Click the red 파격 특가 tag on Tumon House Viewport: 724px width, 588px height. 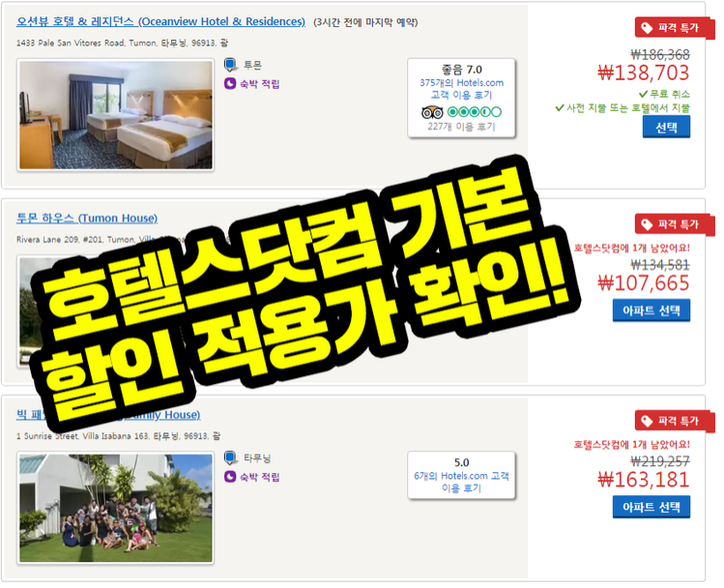pyautogui.click(x=674, y=225)
